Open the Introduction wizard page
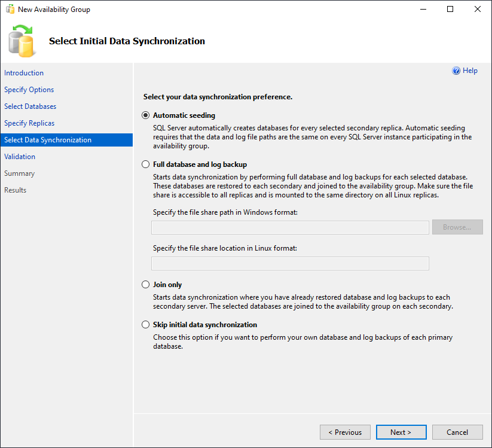 24,73
